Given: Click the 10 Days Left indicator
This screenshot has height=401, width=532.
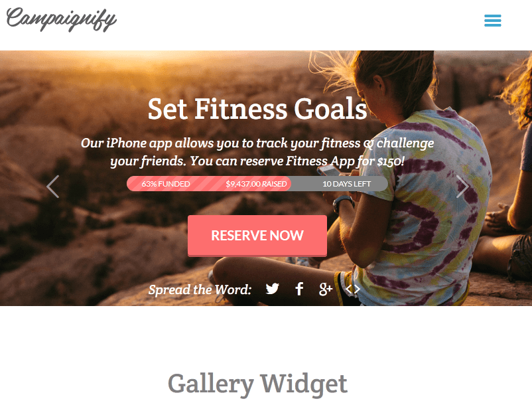Looking at the screenshot, I should 346,184.
